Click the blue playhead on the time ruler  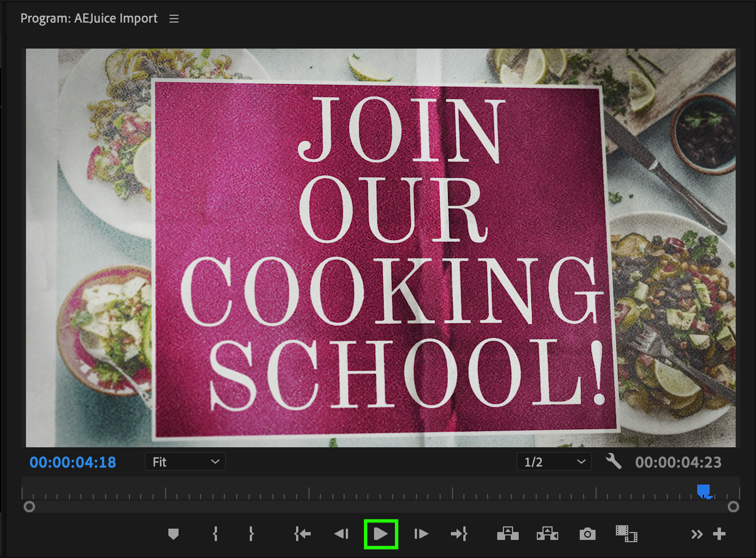(703, 491)
